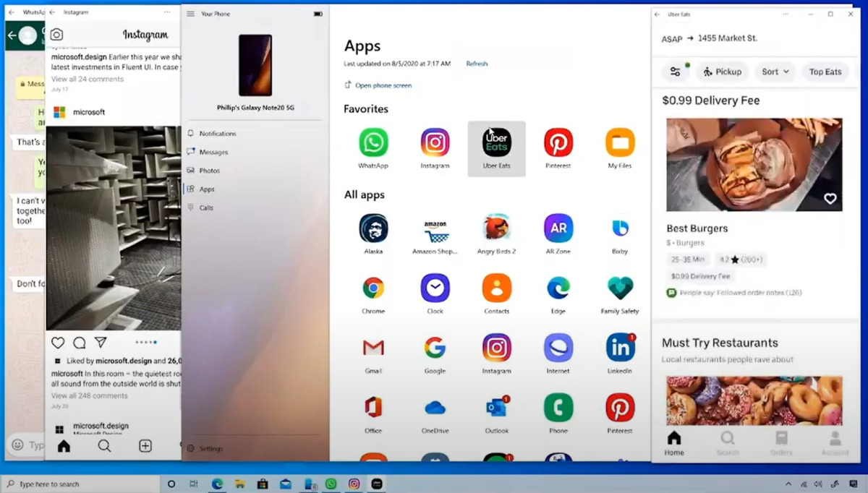Click the Refresh link for apps
The height and width of the screenshot is (493, 868).
click(477, 64)
